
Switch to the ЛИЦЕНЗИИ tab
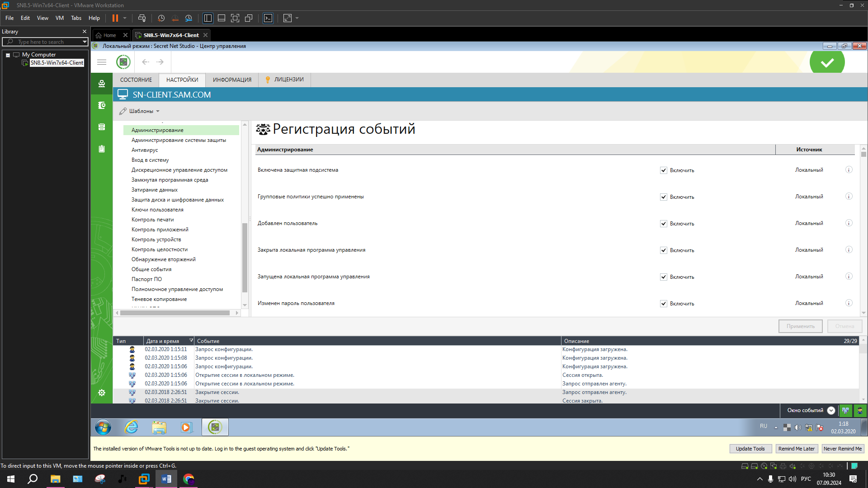tap(284, 80)
